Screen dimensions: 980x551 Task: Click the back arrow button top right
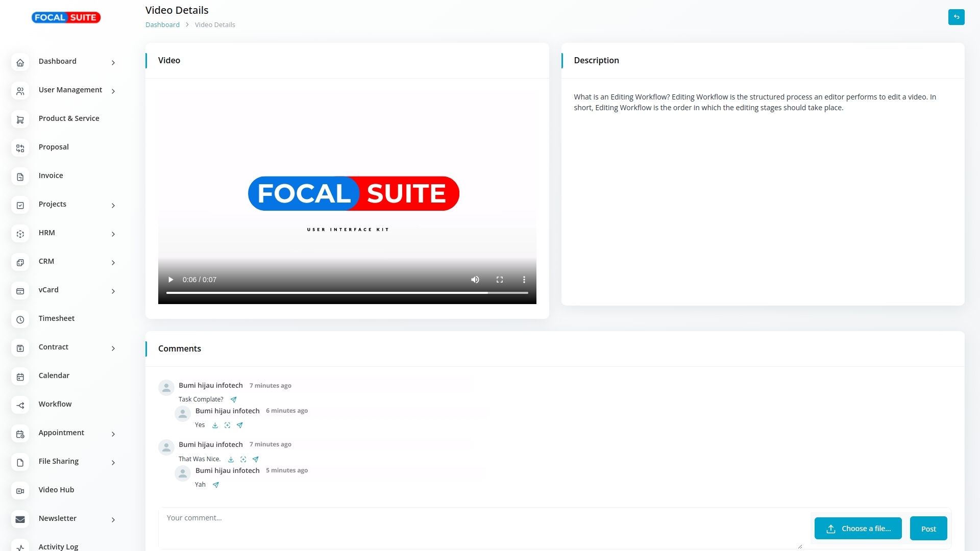(x=956, y=17)
